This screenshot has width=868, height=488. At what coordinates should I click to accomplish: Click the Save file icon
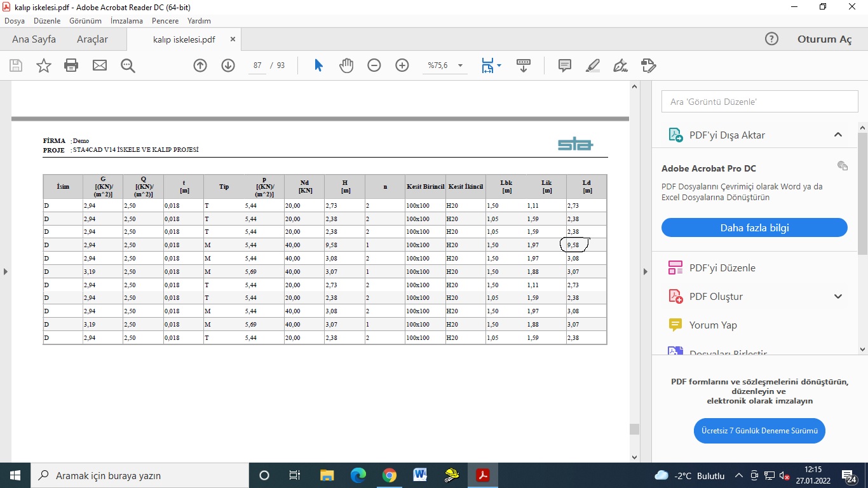[16, 65]
